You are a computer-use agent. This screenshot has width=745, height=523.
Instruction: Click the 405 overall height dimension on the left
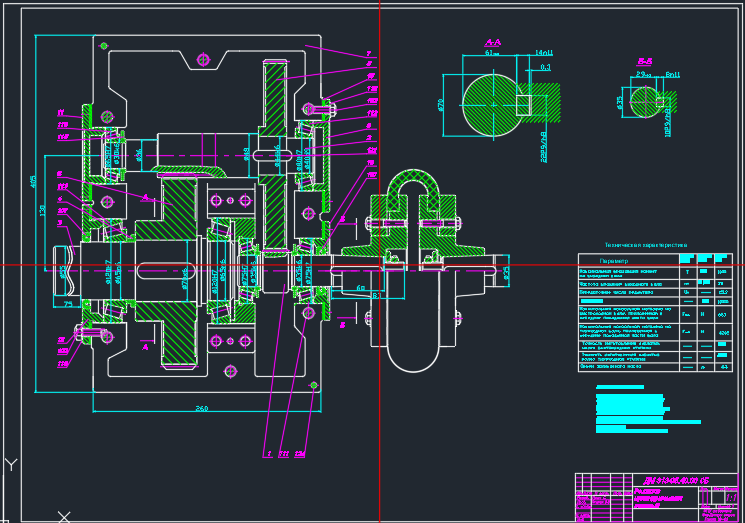point(32,182)
